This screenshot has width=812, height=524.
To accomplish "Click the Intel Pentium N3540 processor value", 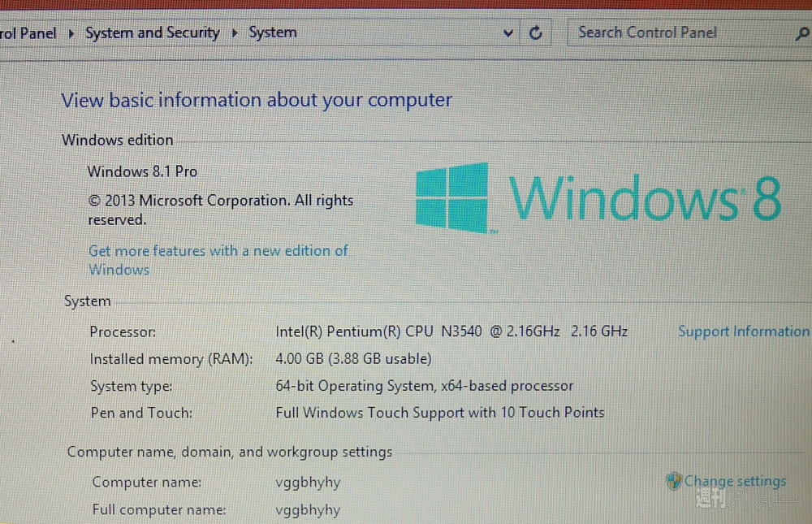I will click(x=451, y=331).
